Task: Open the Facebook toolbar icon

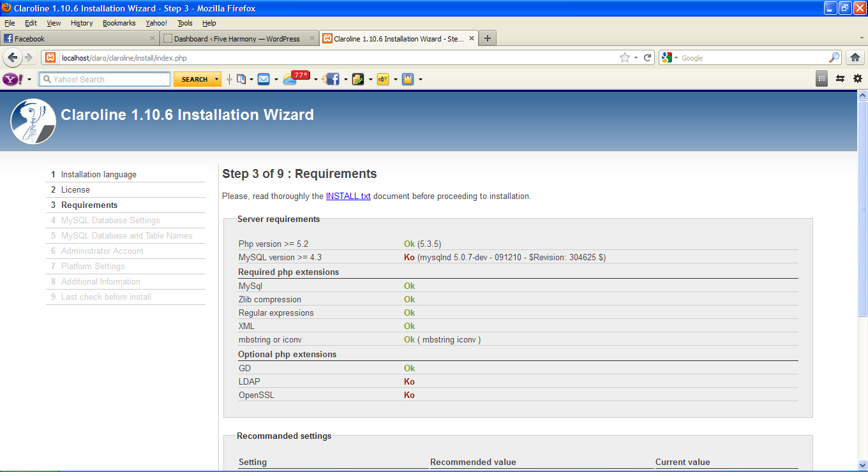Action: click(331, 79)
